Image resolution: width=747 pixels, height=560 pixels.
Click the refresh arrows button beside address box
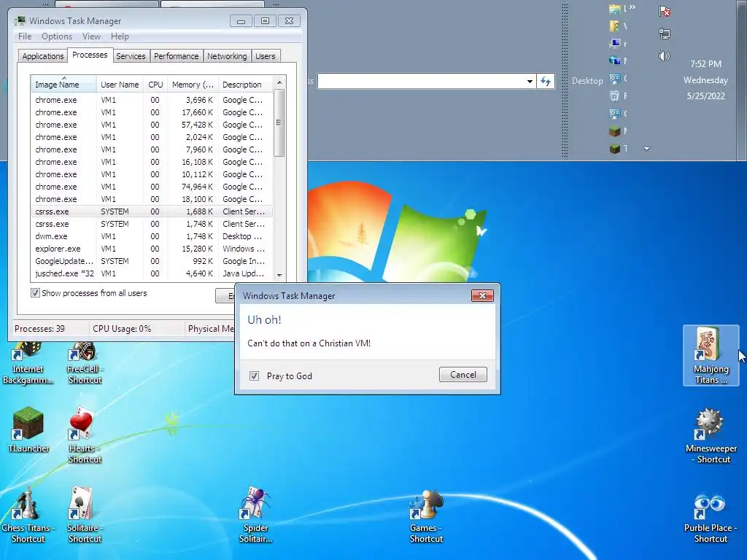tap(546, 82)
